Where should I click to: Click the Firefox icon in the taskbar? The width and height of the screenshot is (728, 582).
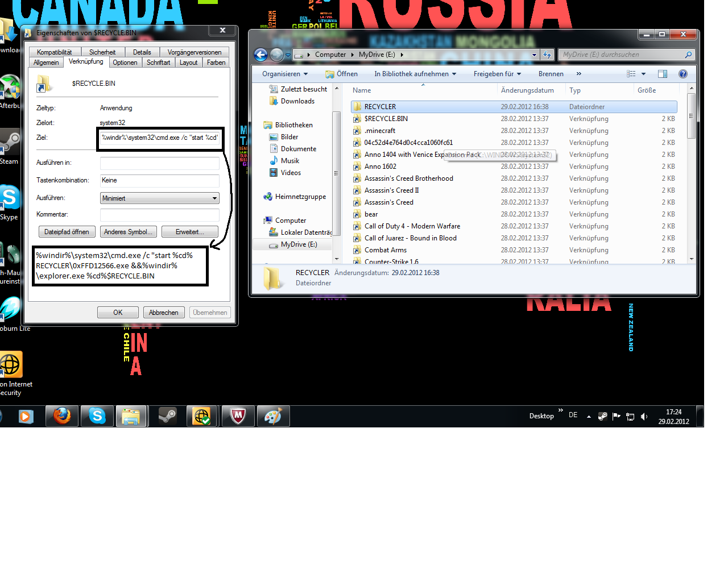(x=62, y=416)
